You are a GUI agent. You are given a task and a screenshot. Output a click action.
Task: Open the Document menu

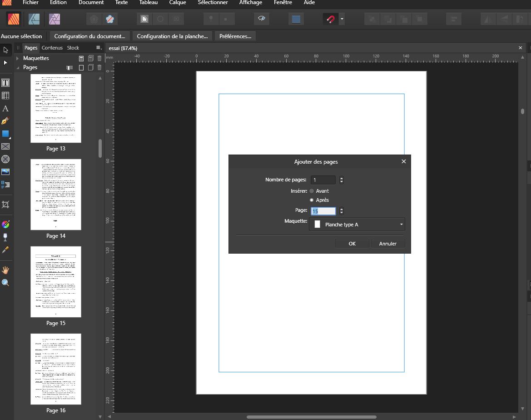(91, 3)
